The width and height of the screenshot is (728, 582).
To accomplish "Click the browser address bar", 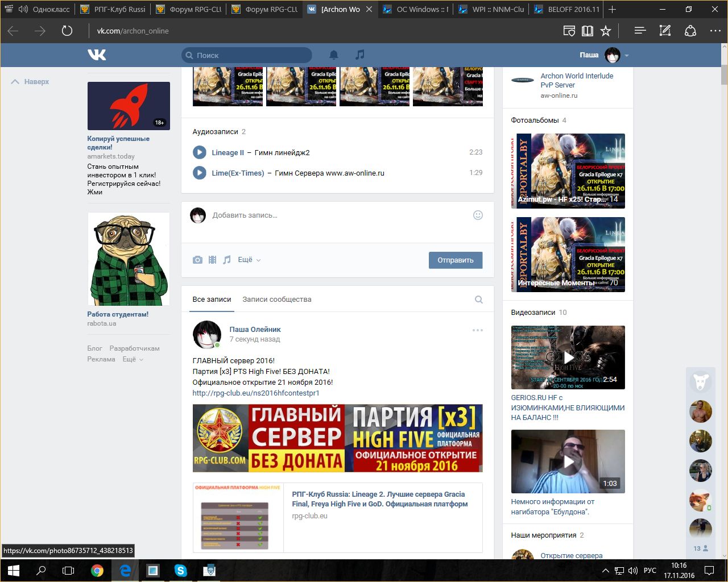I will [318, 31].
